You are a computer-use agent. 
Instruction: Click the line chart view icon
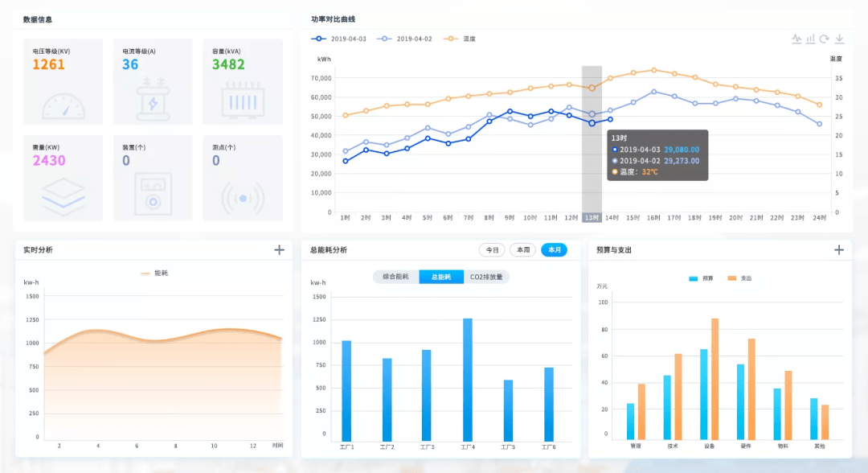pos(796,39)
